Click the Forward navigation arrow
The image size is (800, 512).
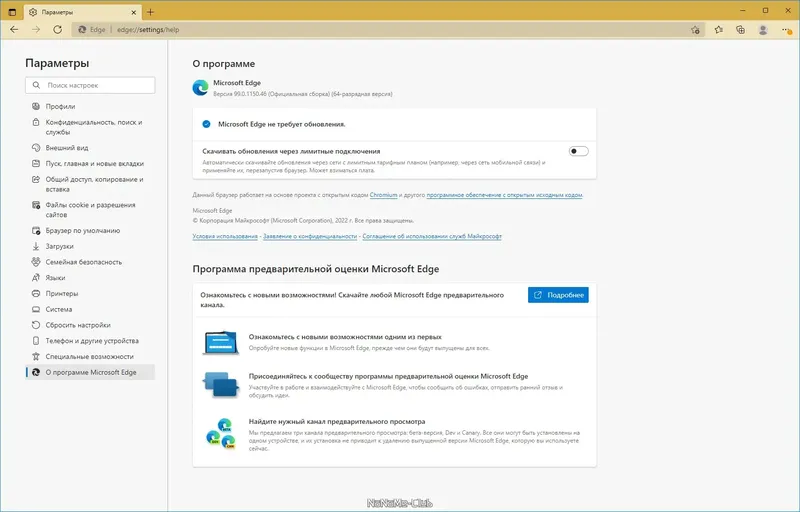pyautogui.click(x=36, y=30)
